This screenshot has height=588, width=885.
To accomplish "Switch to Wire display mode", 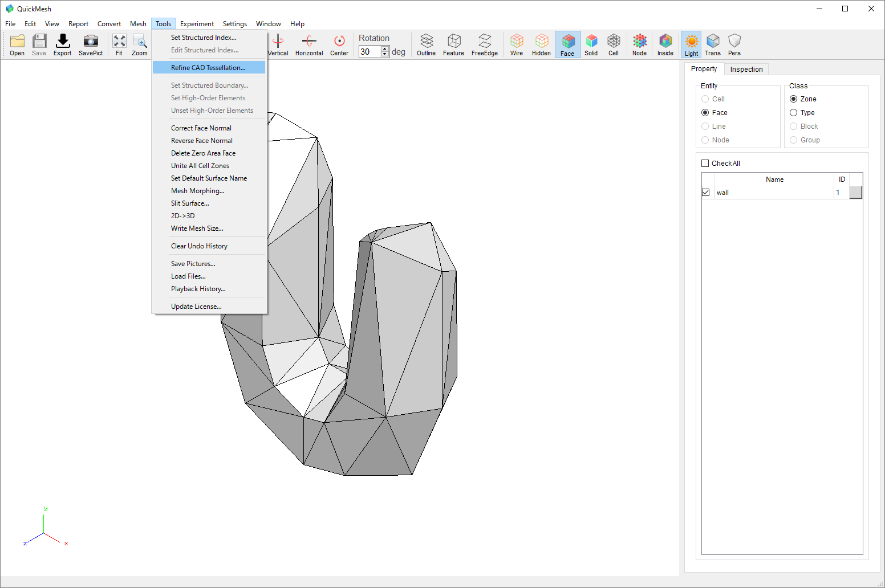I will (x=517, y=44).
